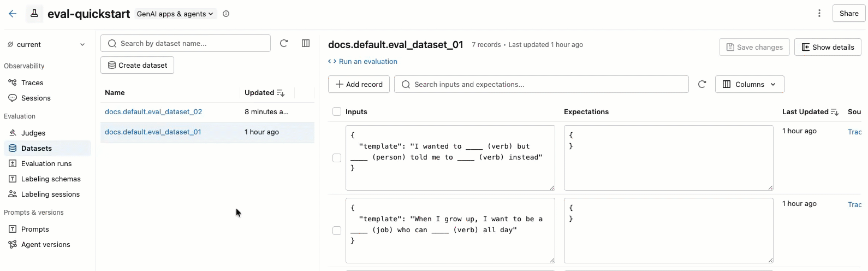Sort records by Last Updated icon
Image resolution: width=868 pixels, height=271 pixels.
[834, 112]
